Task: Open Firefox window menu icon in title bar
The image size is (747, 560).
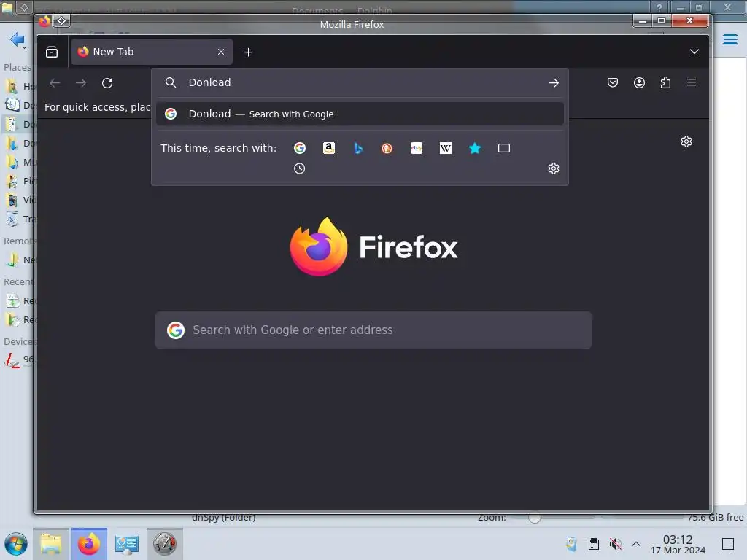Action: coord(44,21)
